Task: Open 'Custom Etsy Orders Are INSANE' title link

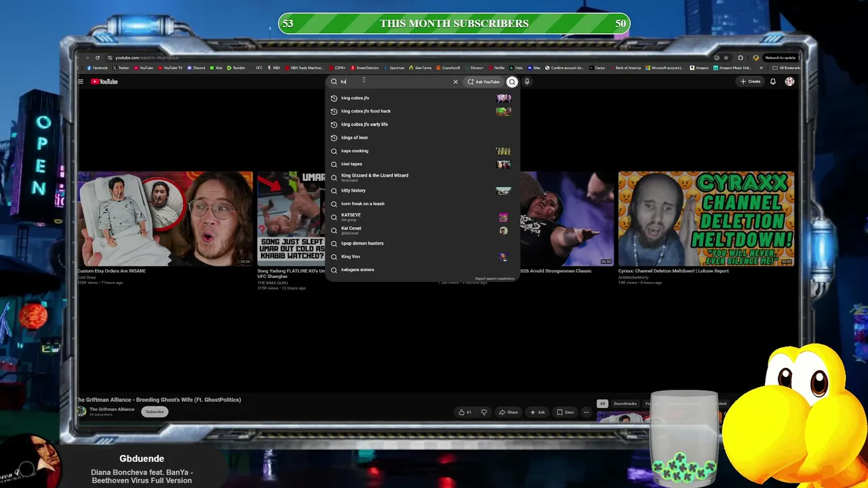Action: (111, 271)
